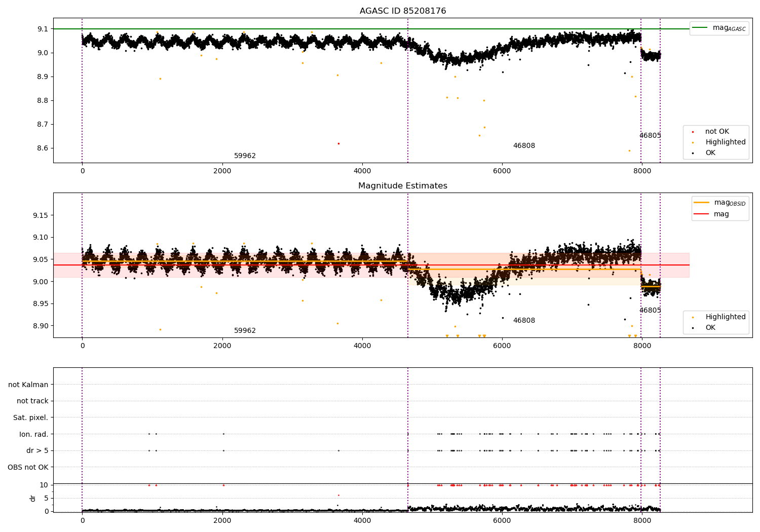Image resolution: width=760 pixels, height=532 pixels.
Task: Click the "Magnitude Estimates" plot title
Action: pyautogui.click(x=403, y=186)
